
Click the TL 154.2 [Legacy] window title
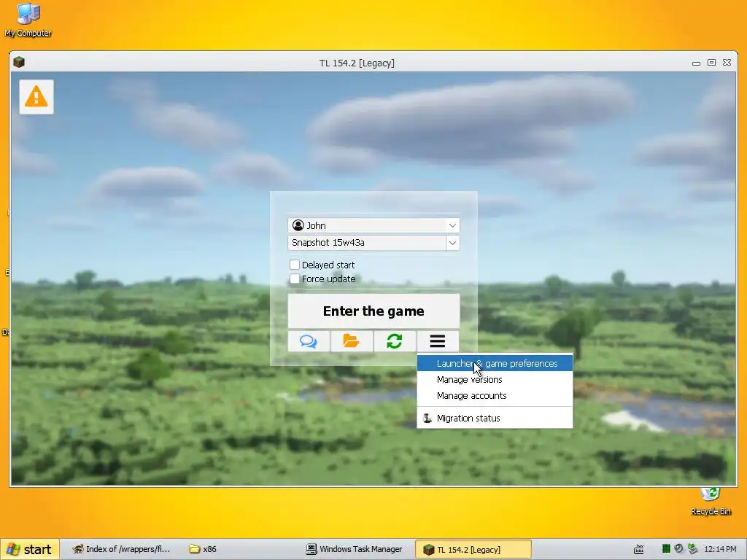point(357,63)
